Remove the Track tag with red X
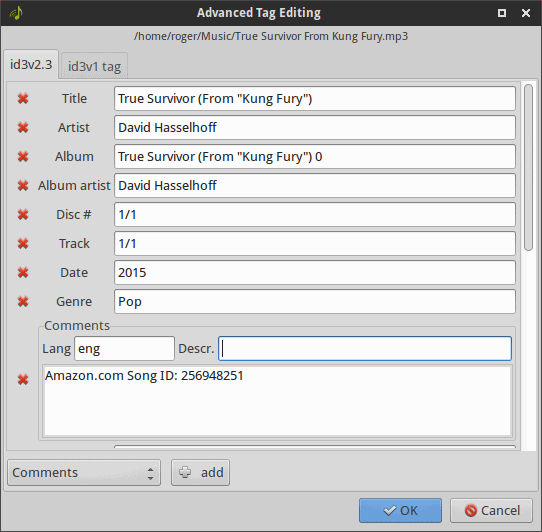This screenshot has height=532, width=542. 23,244
